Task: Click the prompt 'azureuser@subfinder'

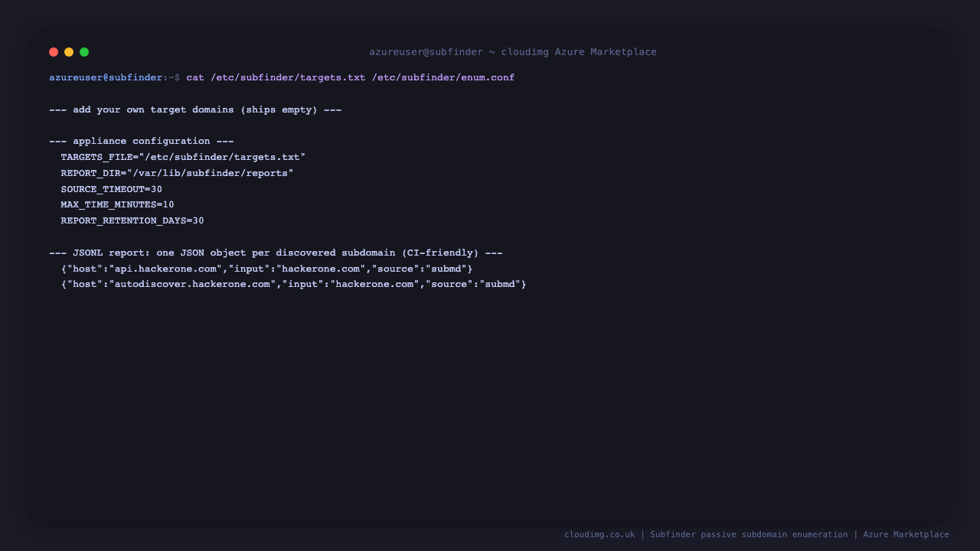Action: [106, 78]
